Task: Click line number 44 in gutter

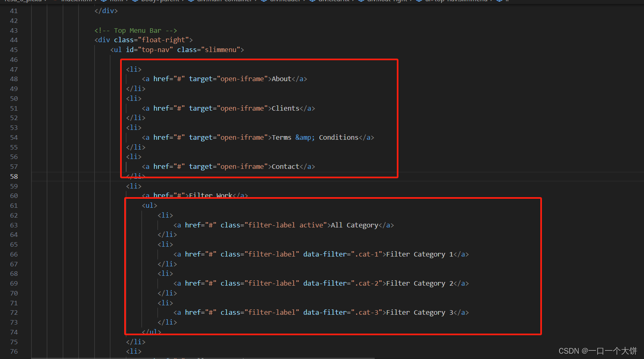Action: pos(14,40)
